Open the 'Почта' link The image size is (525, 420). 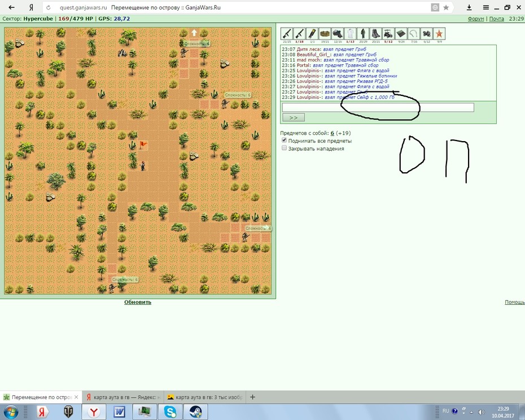(497, 19)
